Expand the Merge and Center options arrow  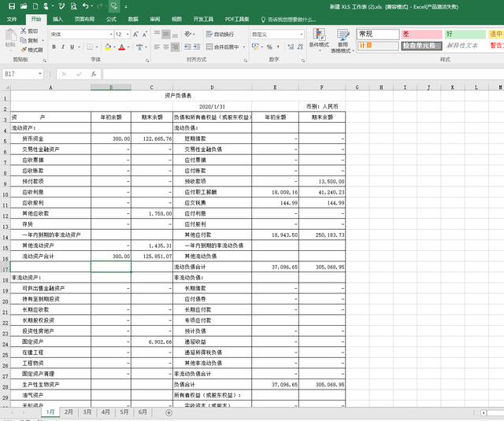tap(244, 47)
